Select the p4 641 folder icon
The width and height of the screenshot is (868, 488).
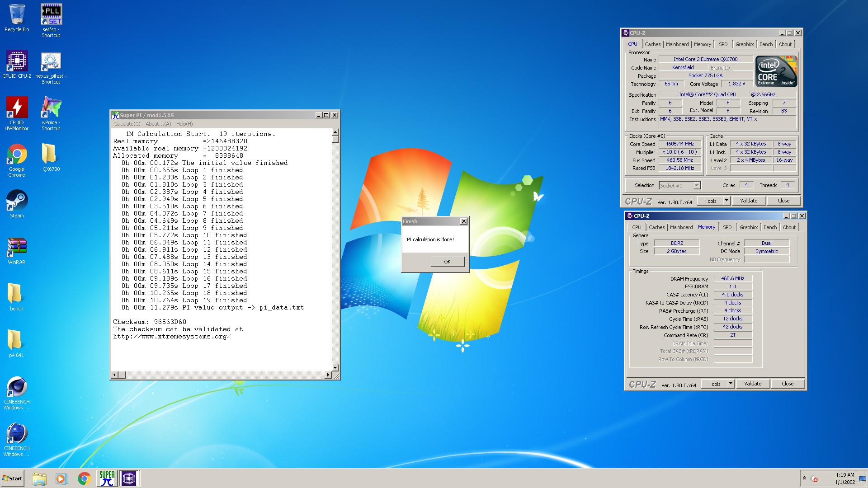click(x=17, y=343)
